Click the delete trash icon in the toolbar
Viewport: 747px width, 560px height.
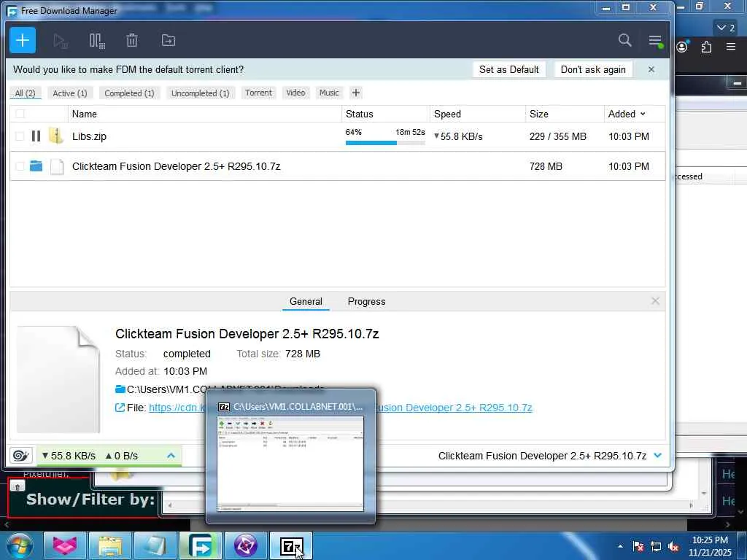pyautogui.click(x=132, y=41)
